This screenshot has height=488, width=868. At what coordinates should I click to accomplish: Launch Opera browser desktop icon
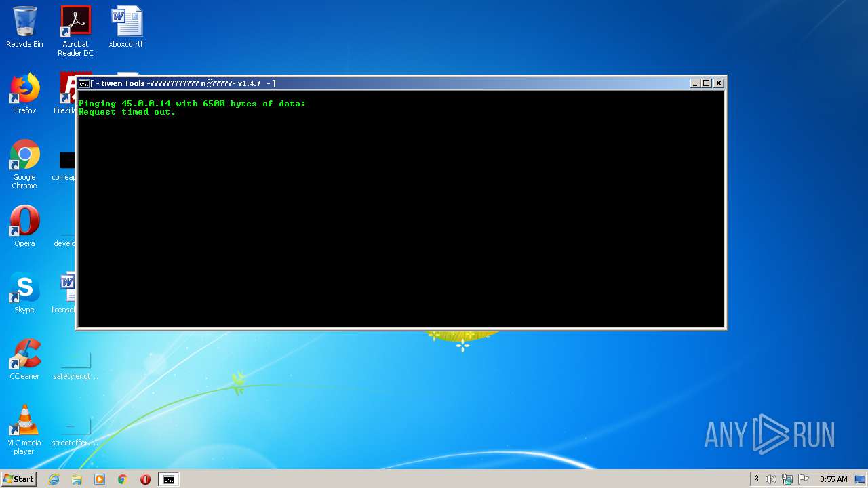(24, 226)
